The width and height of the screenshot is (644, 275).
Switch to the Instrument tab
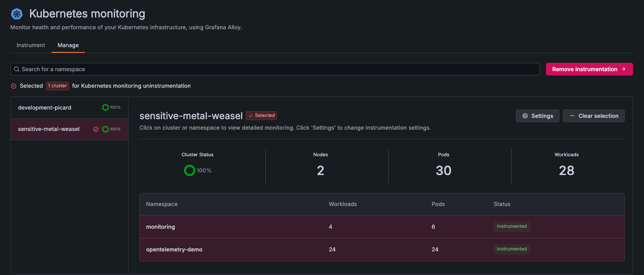[31, 45]
